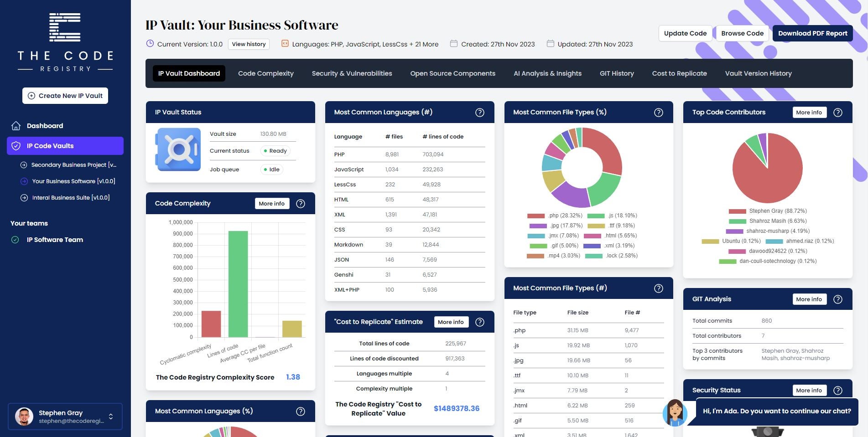This screenshot has height=437, width=868.
Task: Click the IP Code Vaults shield icon
Action: pos(16,146)
